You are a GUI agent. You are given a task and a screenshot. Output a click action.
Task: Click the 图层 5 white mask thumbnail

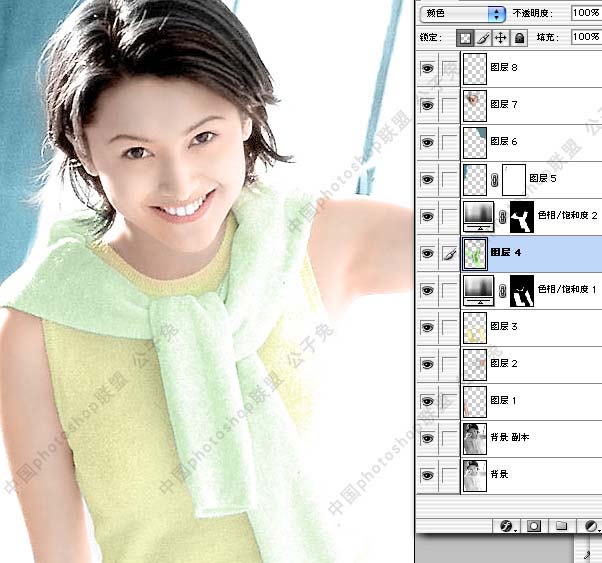[512, 179]
